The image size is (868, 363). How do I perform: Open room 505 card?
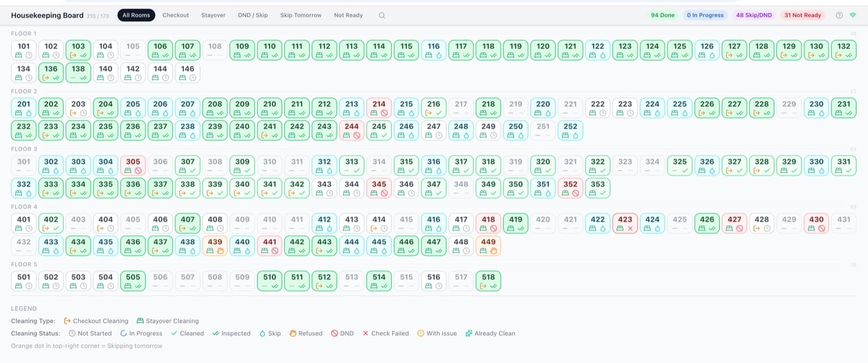pos(133,281)
